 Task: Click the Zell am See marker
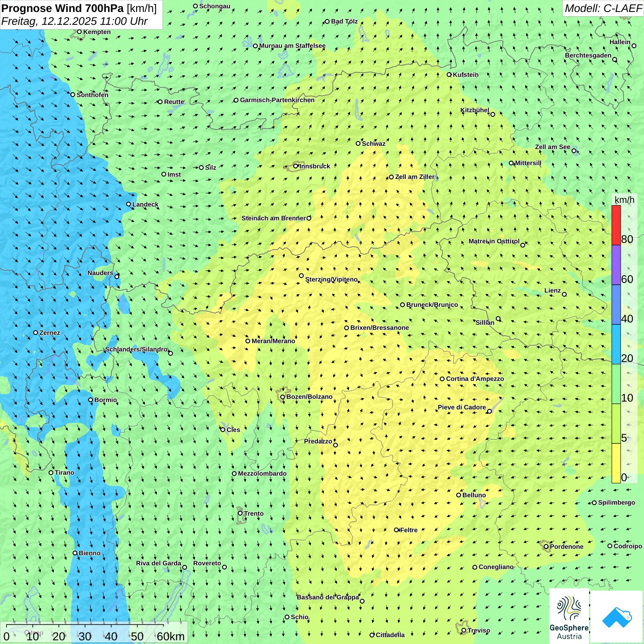tap(574, 150)
